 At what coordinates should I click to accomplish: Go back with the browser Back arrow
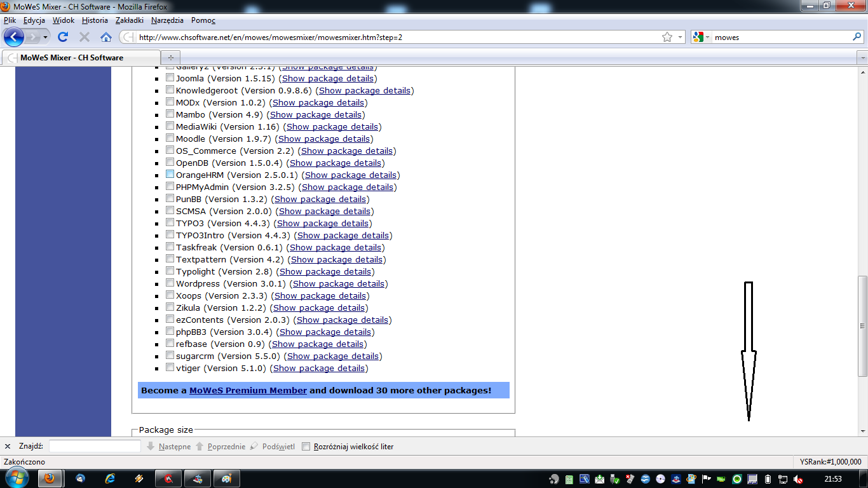pos(14,37)
